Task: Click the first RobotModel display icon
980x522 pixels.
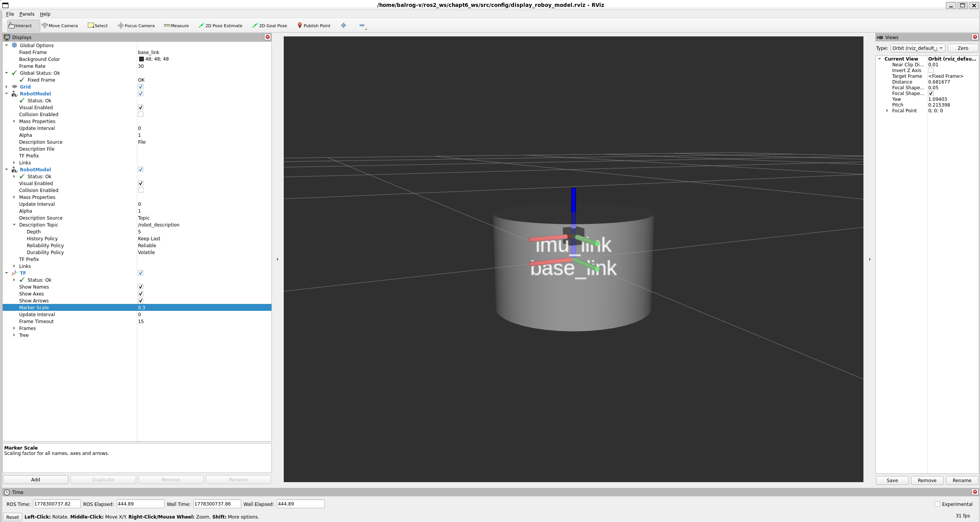Action: [15, 94]
